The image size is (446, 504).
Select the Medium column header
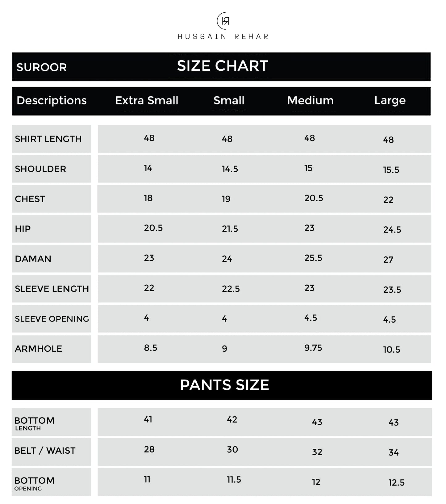point(310,100)
